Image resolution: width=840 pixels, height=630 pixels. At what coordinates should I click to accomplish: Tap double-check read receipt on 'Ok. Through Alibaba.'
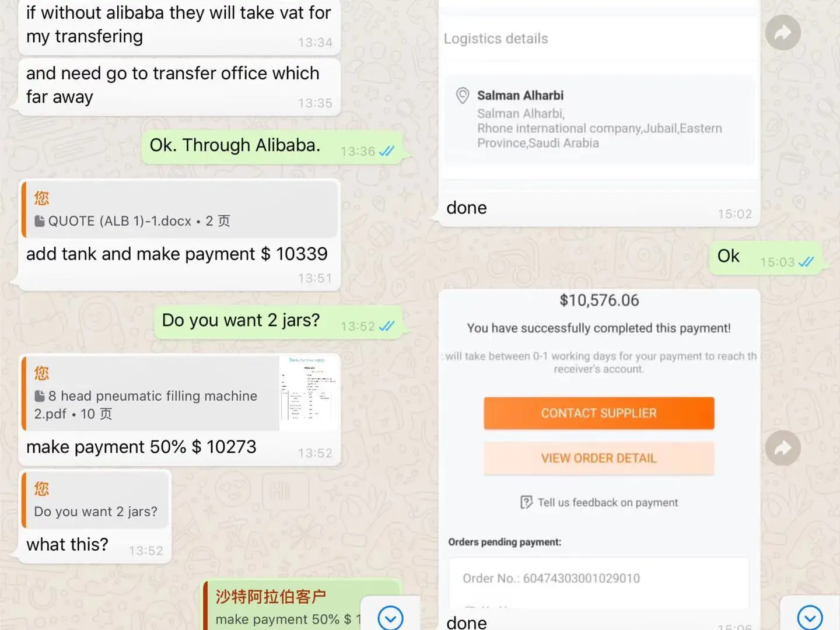coord(387,151)
